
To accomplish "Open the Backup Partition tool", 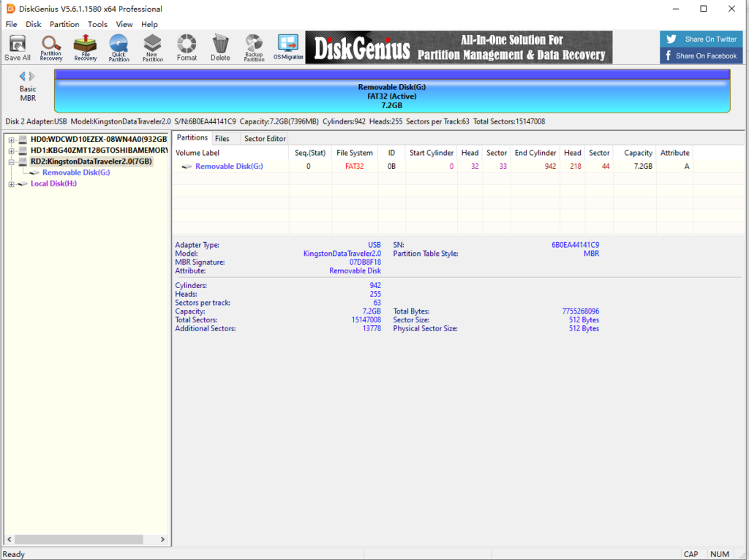I will coord(254,48).
